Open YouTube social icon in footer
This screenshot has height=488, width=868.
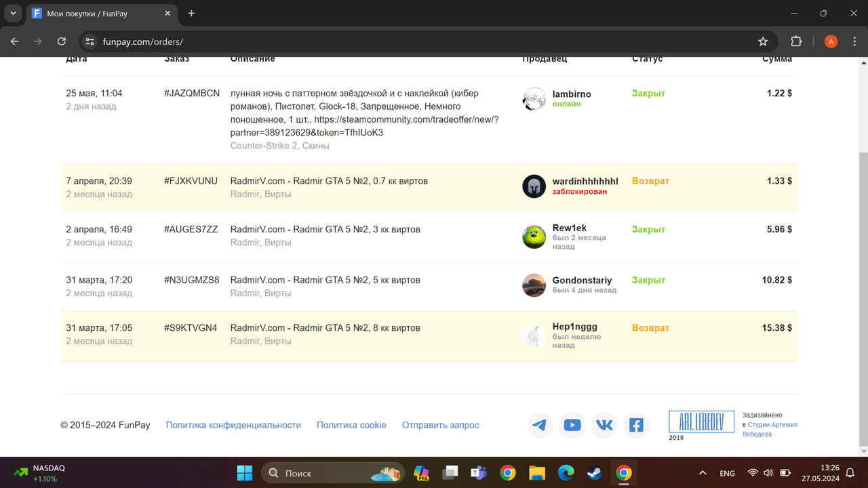tap(572, 425)
